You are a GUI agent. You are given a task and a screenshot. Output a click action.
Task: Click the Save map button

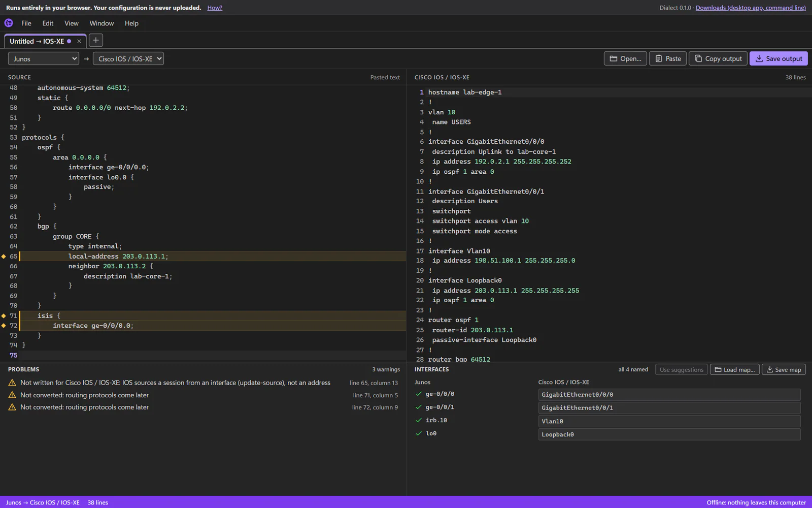coord(784,369)
